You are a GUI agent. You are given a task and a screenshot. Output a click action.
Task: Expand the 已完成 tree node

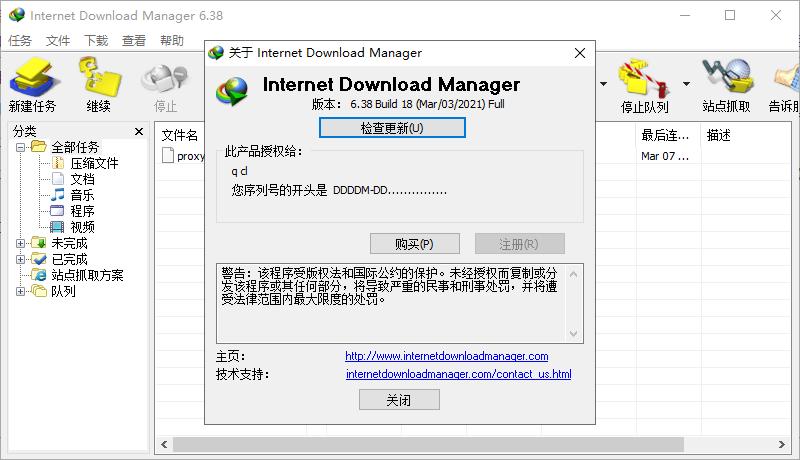coord(20,260)
